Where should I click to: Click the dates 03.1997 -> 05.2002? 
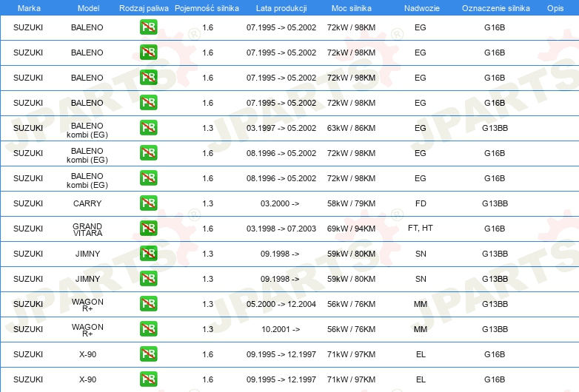coord(281,128)
